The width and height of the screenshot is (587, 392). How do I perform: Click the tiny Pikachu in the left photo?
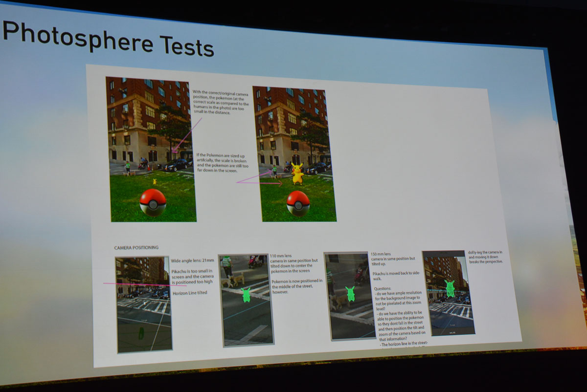[155, 181]
